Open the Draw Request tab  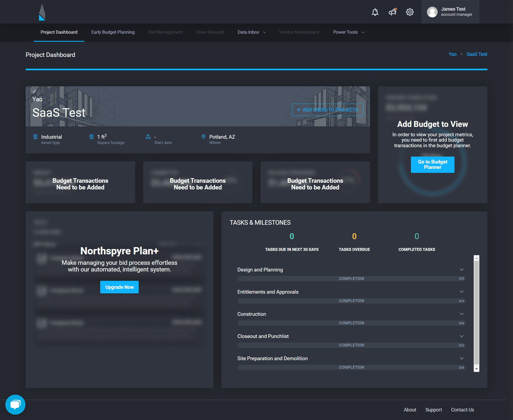pyautogui.click(x=210, y=32)
